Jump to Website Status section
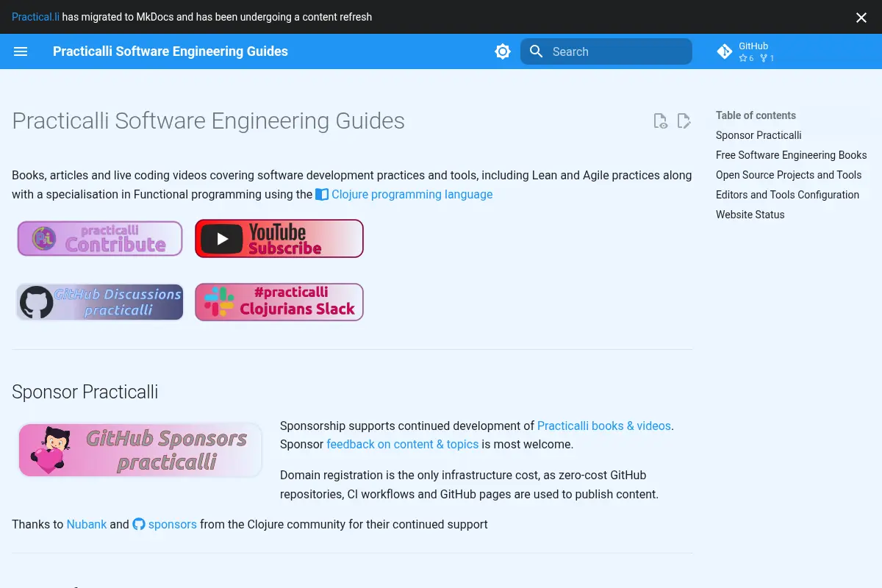882x588 pixels. point(750,215)
